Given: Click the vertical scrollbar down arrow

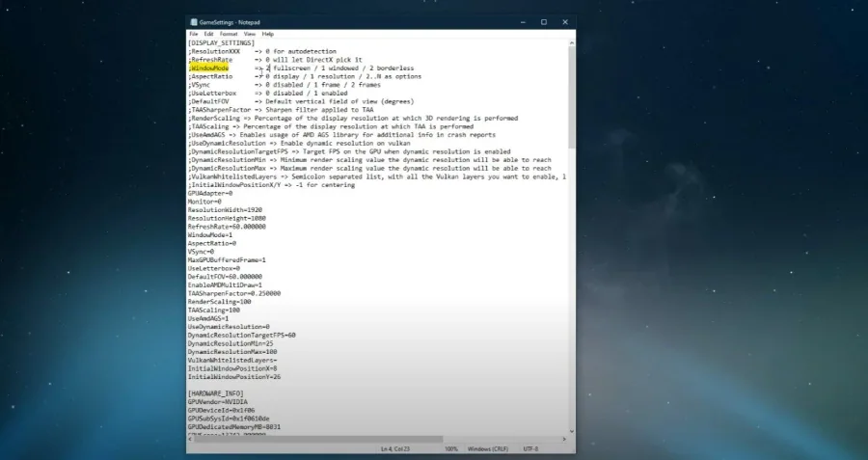Looking at the screenshot, I should point(571,431).
